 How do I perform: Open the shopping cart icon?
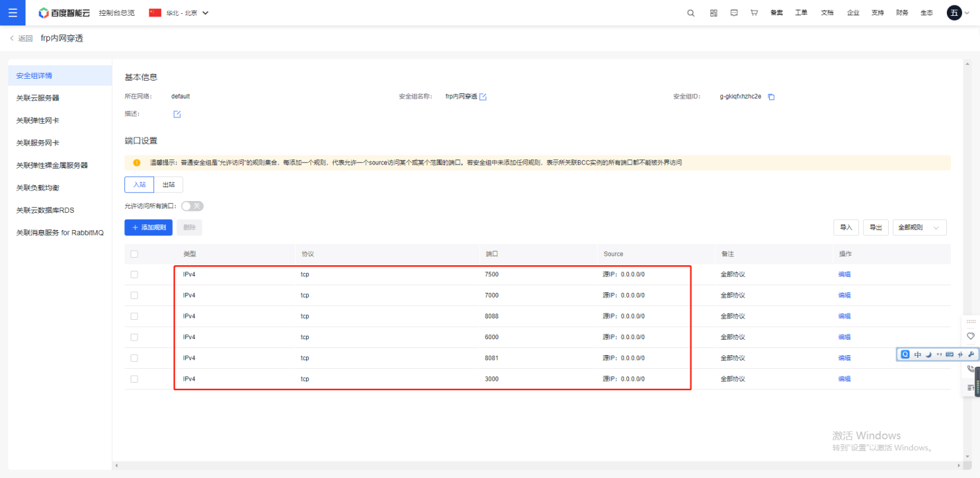[754, 13]
